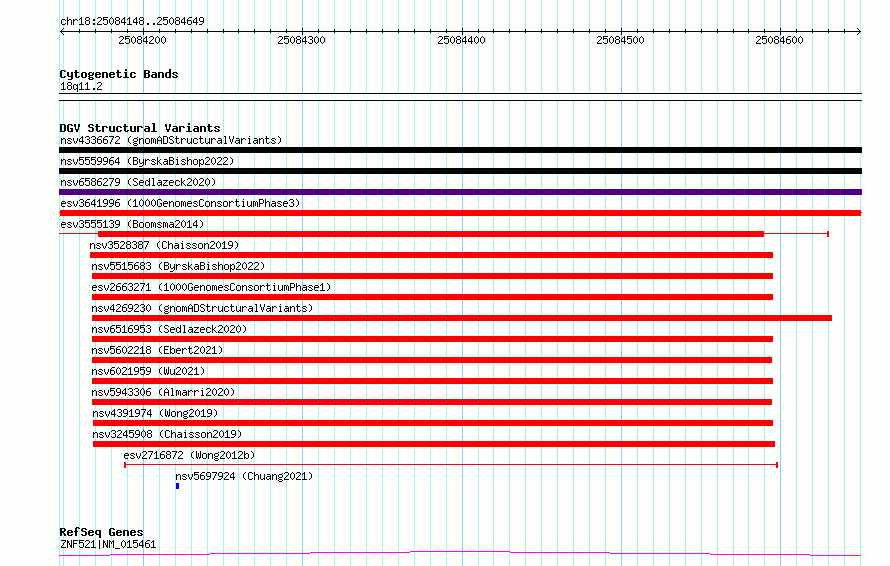Select the nsv3528387 Chaisson2019 label
The width and height of the screenshot is (890, 566).
[x=165, y=245]
